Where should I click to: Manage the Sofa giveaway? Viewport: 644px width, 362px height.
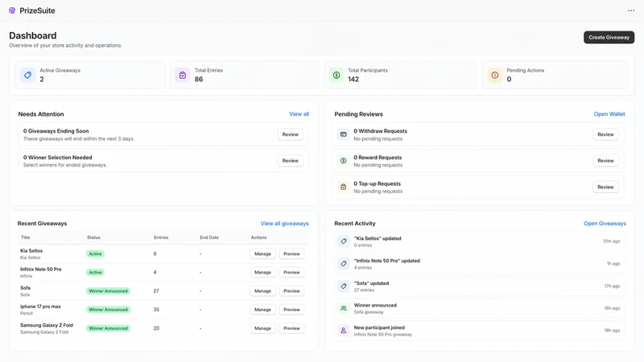pyautogui.click(x=262, y=291)
